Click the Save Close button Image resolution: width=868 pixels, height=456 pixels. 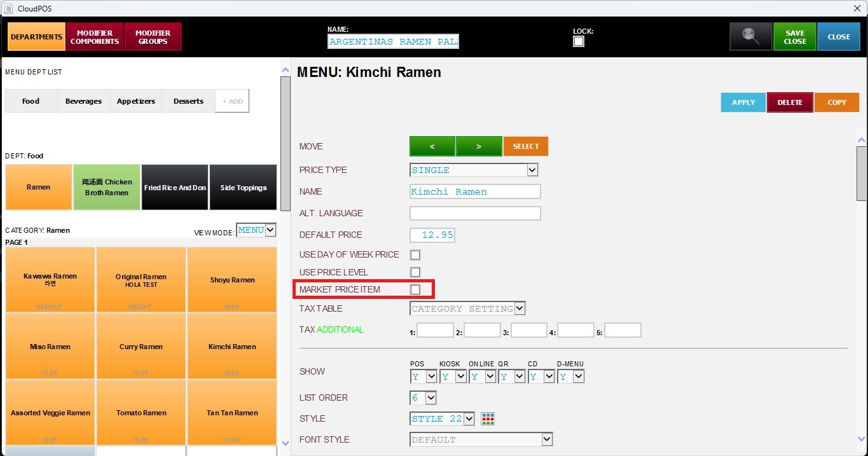(x=795, y=37)
